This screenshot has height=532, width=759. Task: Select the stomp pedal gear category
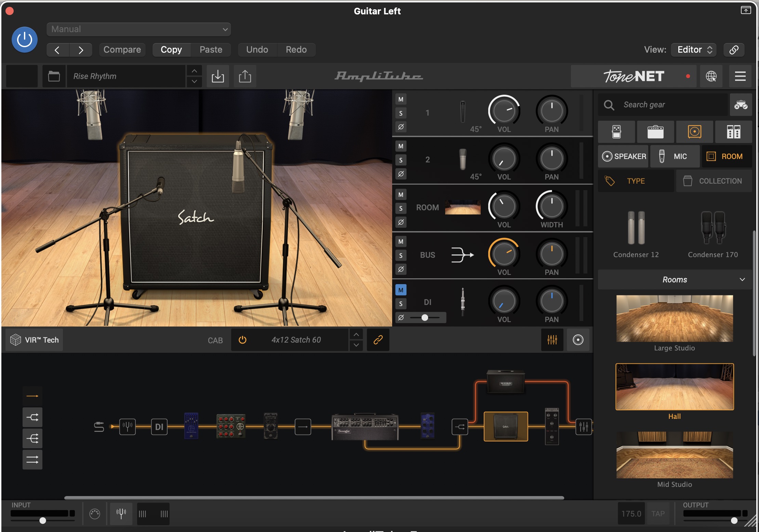click(x=616, y=132)
